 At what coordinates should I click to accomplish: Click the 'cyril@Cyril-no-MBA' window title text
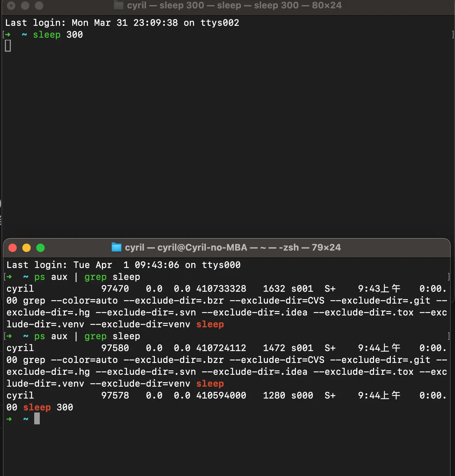click(x=202, y=247)
